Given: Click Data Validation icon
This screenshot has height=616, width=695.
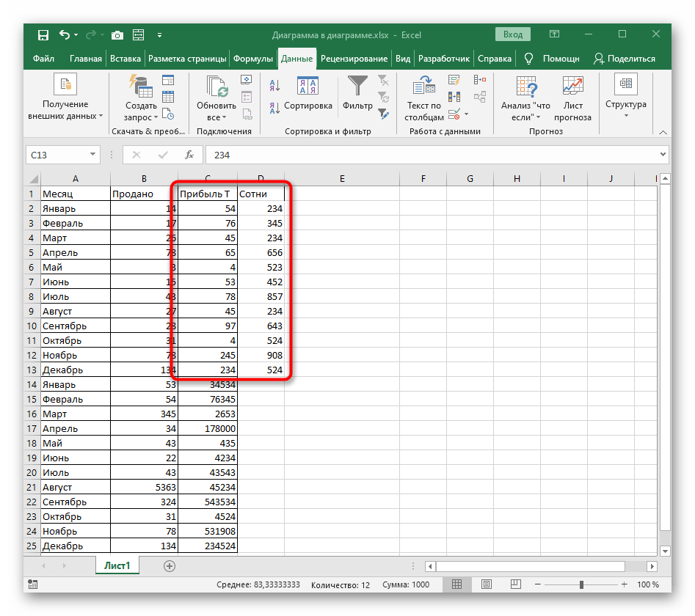Looking at the screenshot, I should click(454, 114).
